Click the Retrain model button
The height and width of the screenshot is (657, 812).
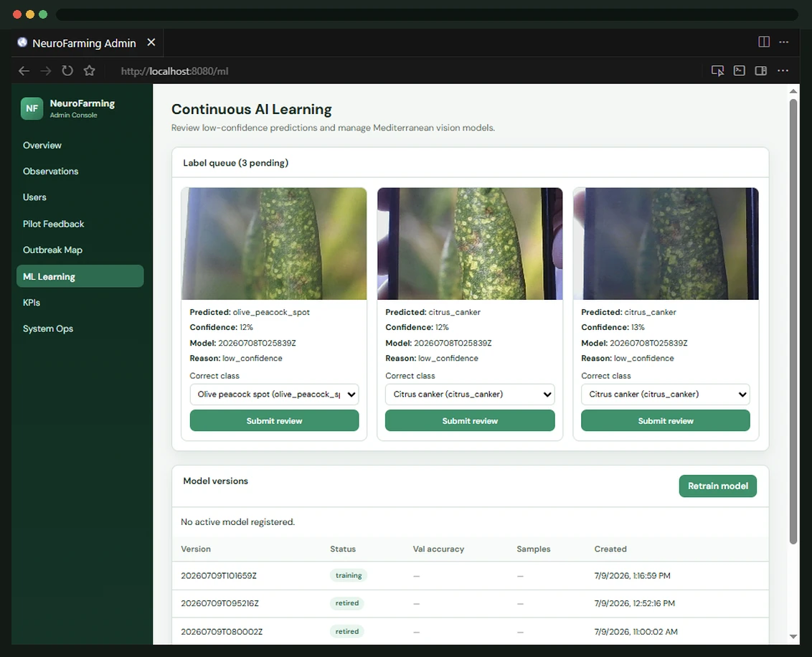coord(718,486)
